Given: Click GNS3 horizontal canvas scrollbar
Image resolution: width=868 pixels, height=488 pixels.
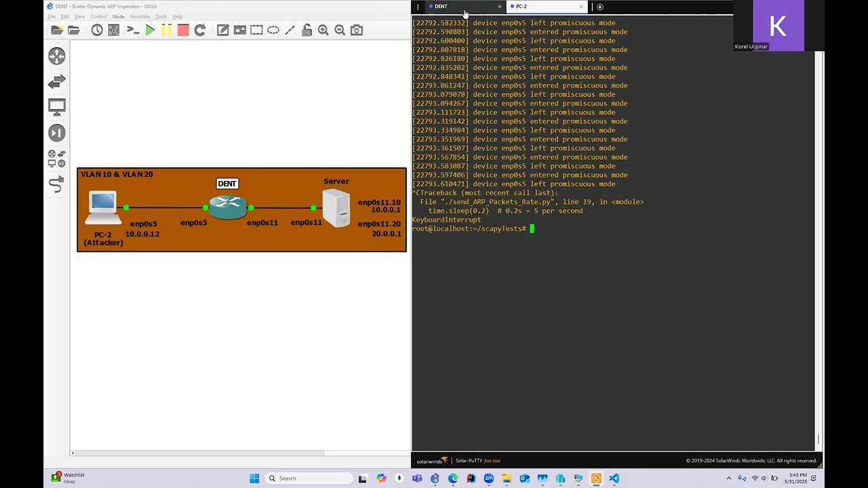Looking at the screenshot, I should tap(199, 453).
